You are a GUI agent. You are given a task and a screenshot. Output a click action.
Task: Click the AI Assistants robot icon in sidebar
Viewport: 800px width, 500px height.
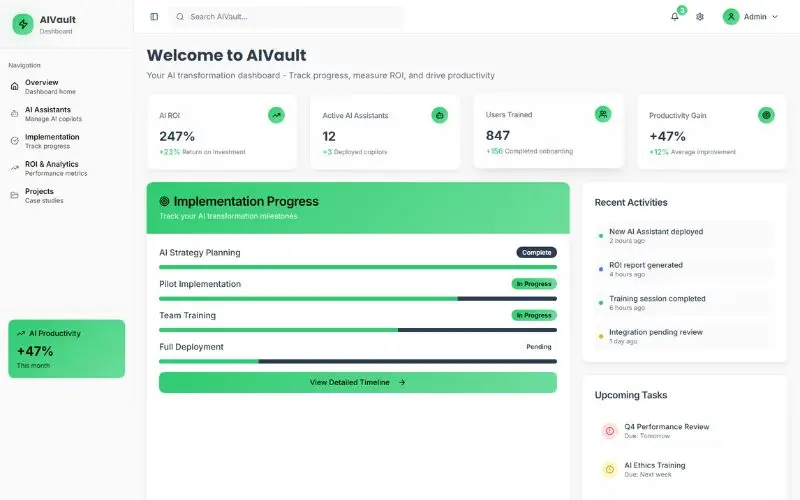click(x=14, y=114)
